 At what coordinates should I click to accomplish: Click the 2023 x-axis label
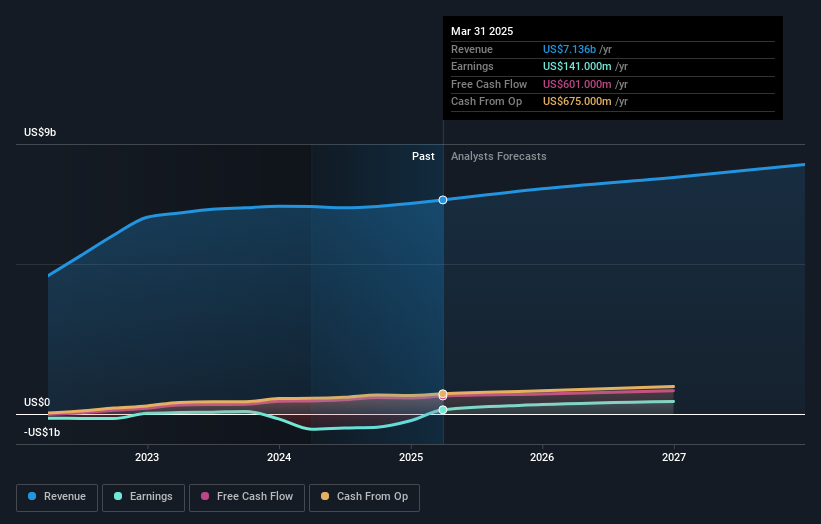[x=147, y=458]
